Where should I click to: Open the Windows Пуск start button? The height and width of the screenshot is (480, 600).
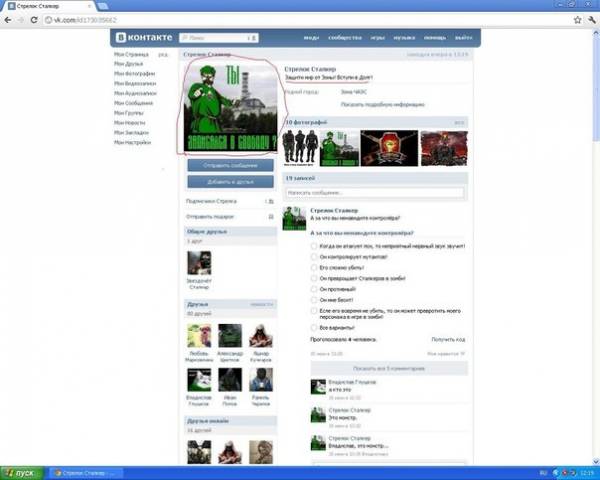point(21,471)
